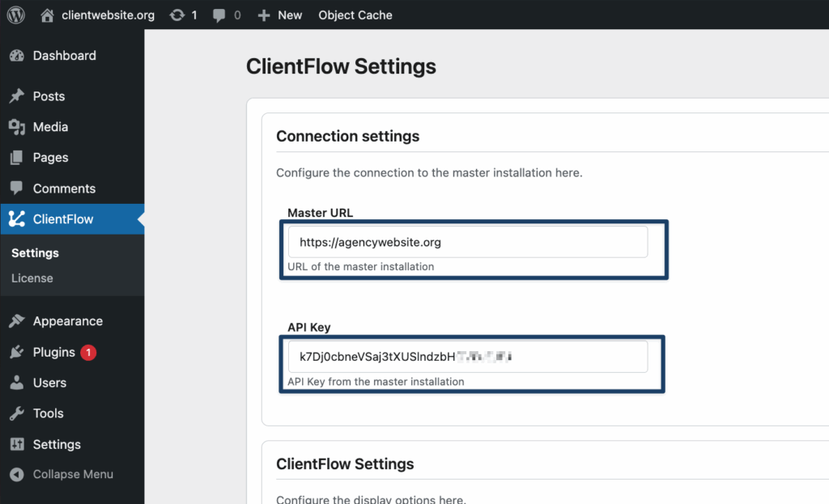The width and height of the screenshot is (829, 504).
Task: Open the comments bubble icon in the admin bar
Action: click(x=219, y=15)
